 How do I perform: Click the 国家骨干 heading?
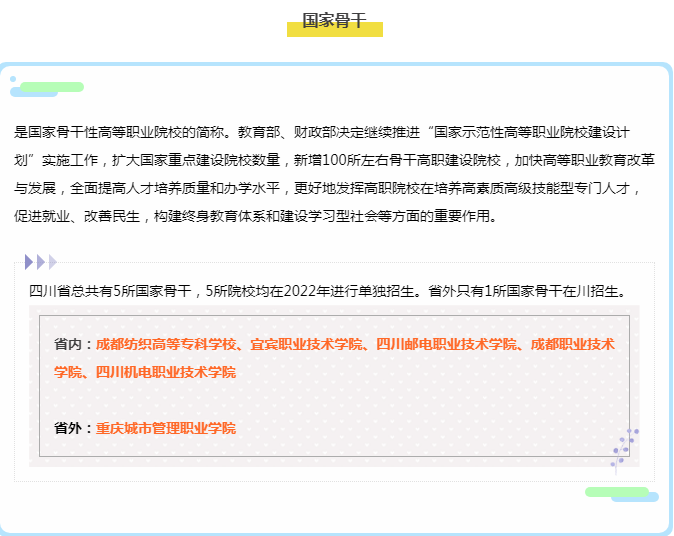pos(334,21)
